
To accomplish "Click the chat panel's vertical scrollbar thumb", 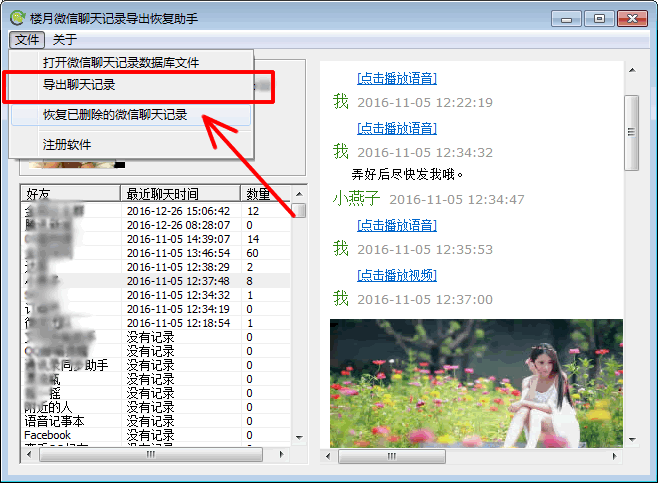I will pos(631,120).
